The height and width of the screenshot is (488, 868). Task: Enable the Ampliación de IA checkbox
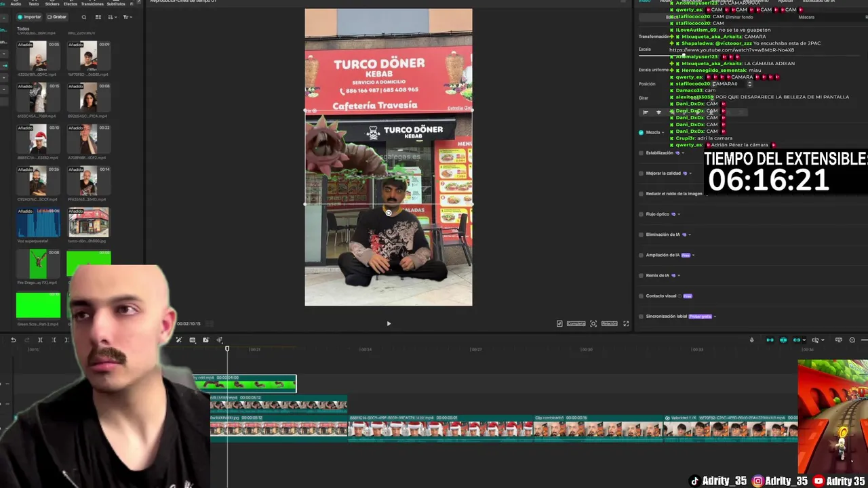(641, 256)
